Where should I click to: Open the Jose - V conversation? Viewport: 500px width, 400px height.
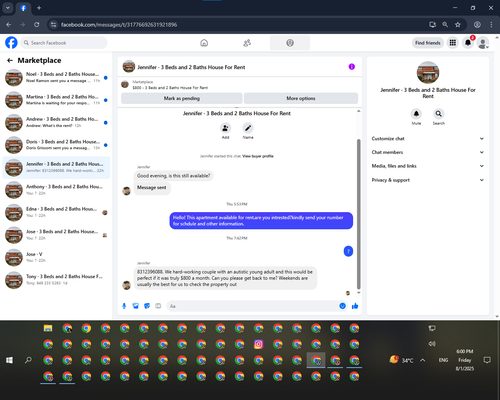coord(57,257)
